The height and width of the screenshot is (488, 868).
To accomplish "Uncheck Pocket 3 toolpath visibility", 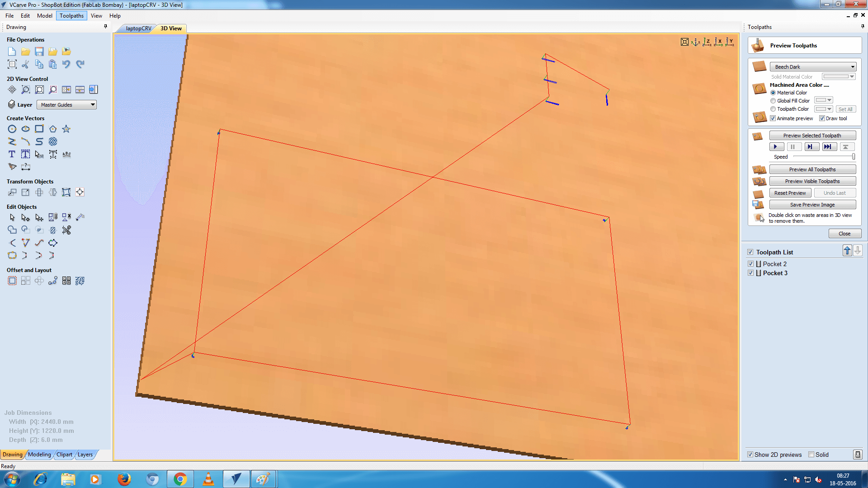I will tap(751, 273).
